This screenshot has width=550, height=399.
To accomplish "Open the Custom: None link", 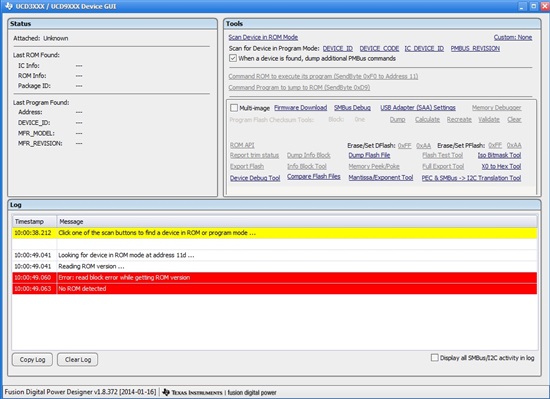I will point(513,37).
